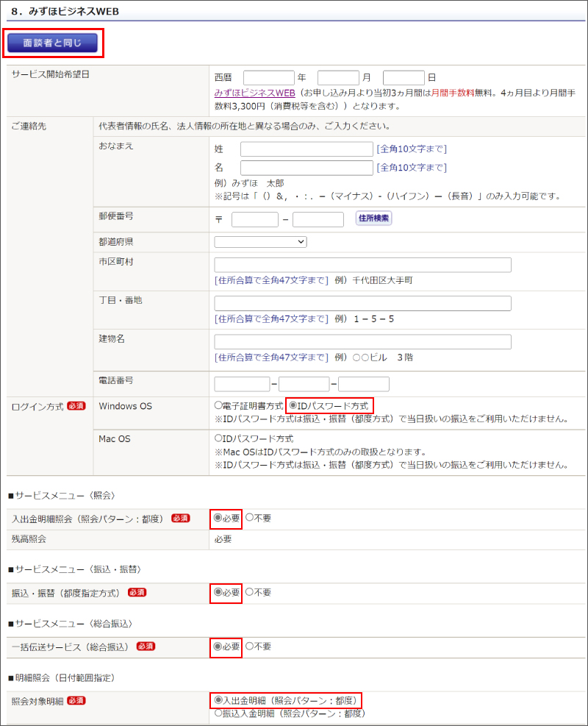The height and width of the screenshot is (726, 588).
Task: Click the 例）千代田区大手町 example text
Action: (373, 280)
